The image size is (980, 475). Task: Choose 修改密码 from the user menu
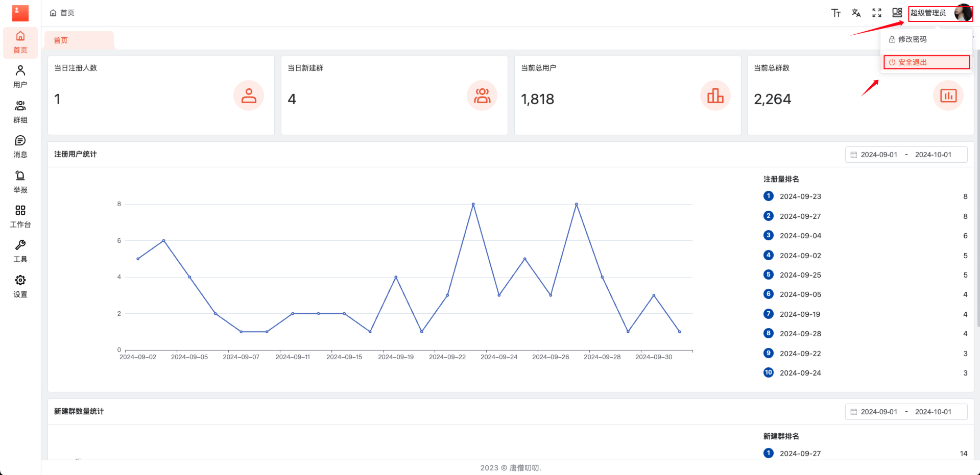[912, 39]
